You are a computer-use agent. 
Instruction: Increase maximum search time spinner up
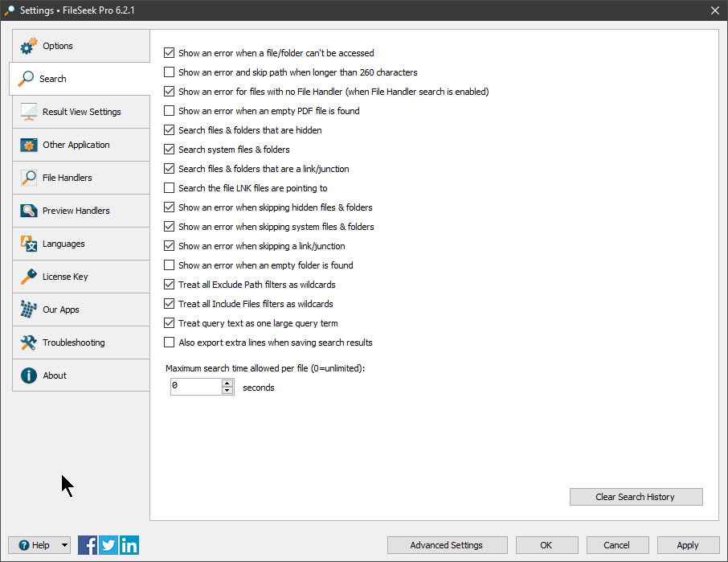pyautogui.click(x=227, y=384)
